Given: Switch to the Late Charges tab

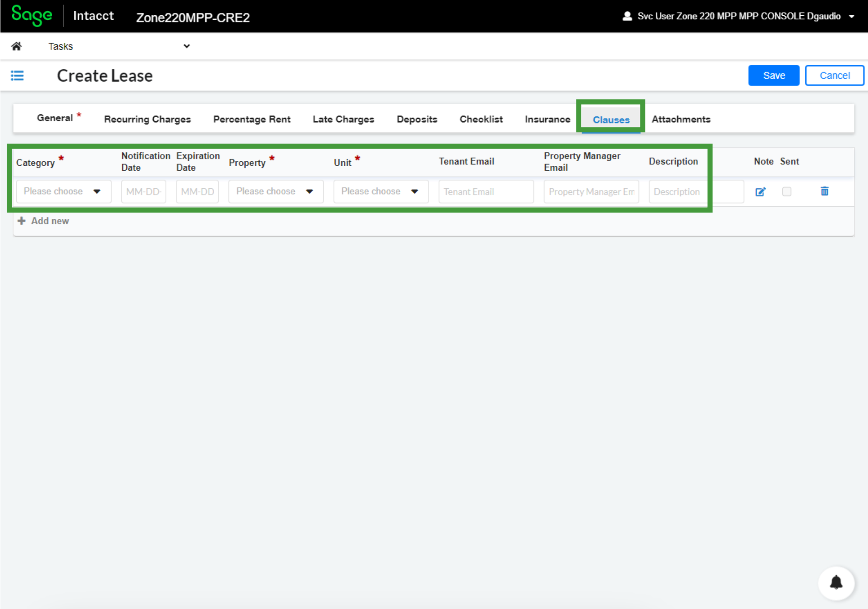Looking at the screenshot, I should pyautogui.click(x=343, y=119).
